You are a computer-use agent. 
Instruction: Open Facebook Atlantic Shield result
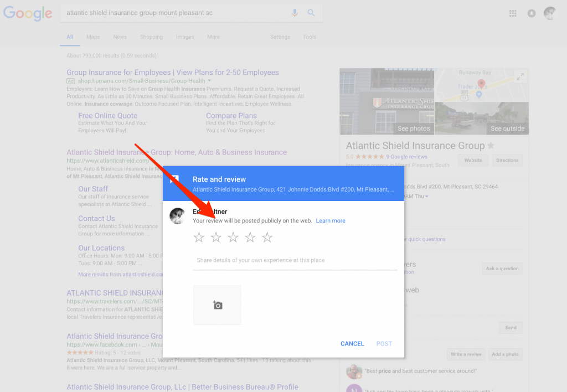point(115,336)
